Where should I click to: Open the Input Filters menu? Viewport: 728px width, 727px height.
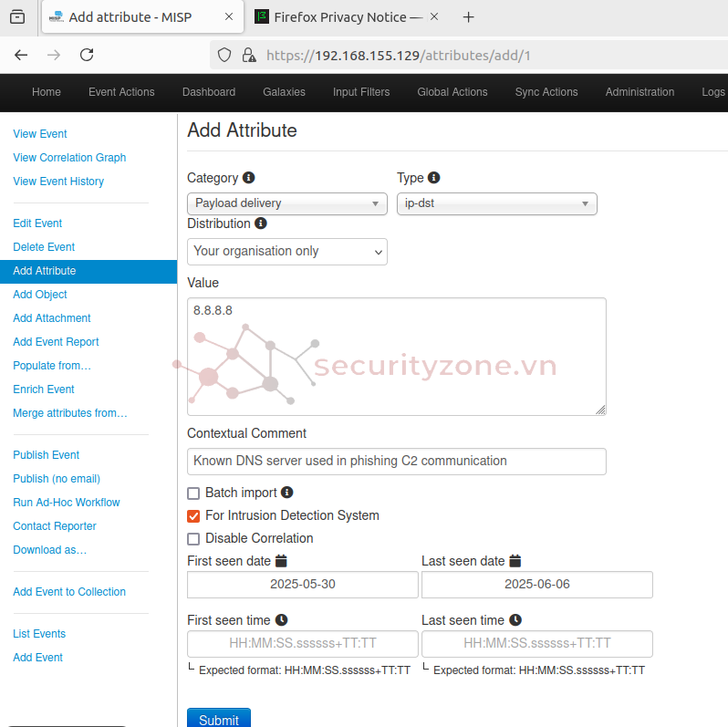(361, 92)
